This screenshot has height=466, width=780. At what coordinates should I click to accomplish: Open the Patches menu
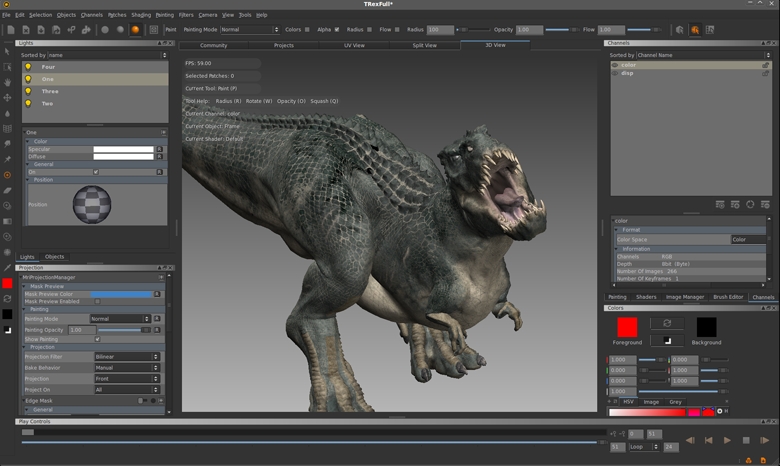(117, 15)
